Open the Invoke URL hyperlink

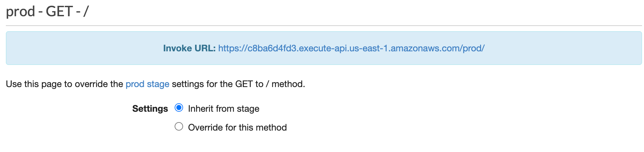(351, 48)
